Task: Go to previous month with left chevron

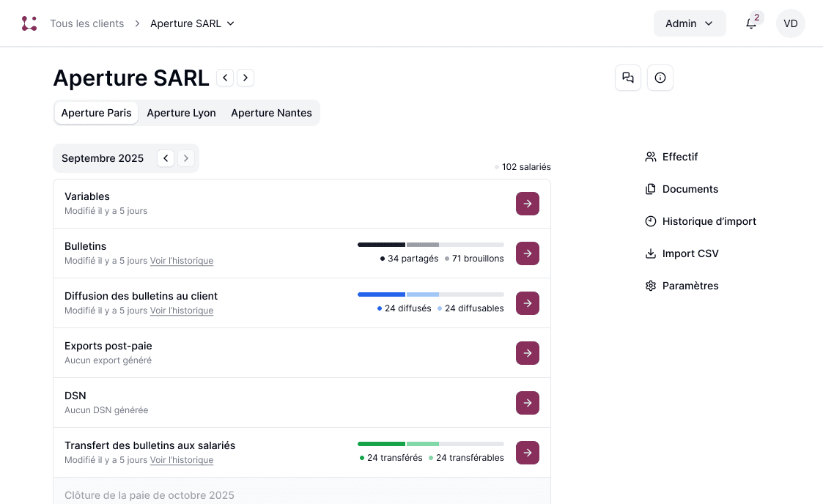Action: click(166, 157)
